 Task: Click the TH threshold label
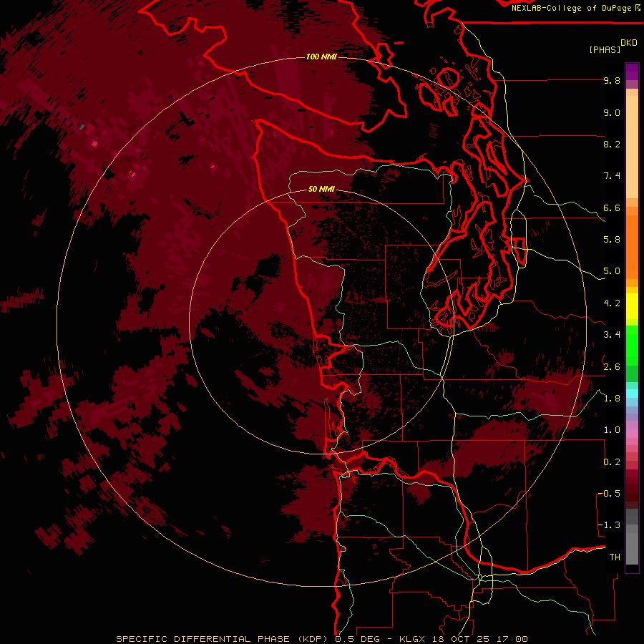[x=615, y=557]
